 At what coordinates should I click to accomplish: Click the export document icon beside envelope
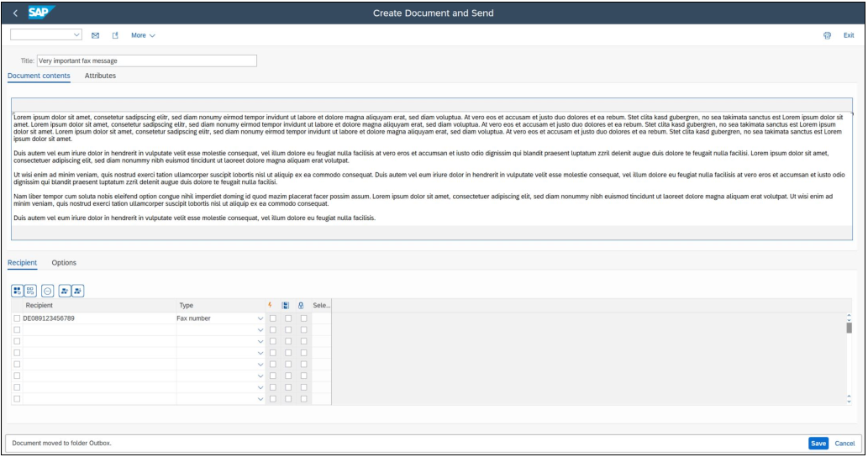coord(115,35)
